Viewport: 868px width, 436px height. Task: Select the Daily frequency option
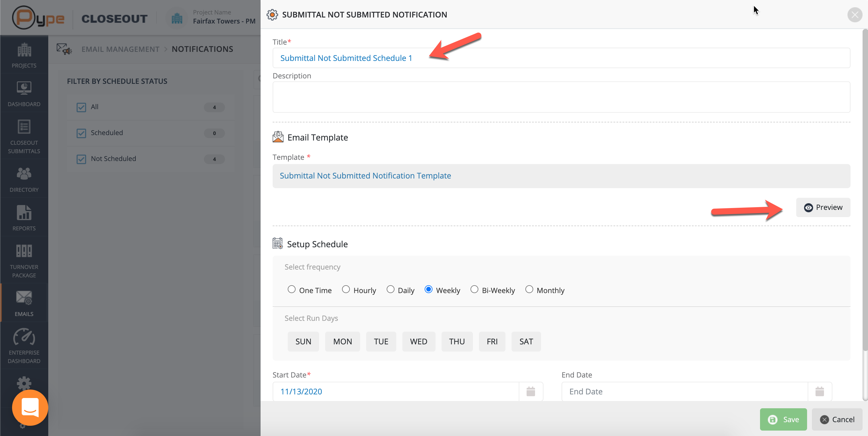390,289
